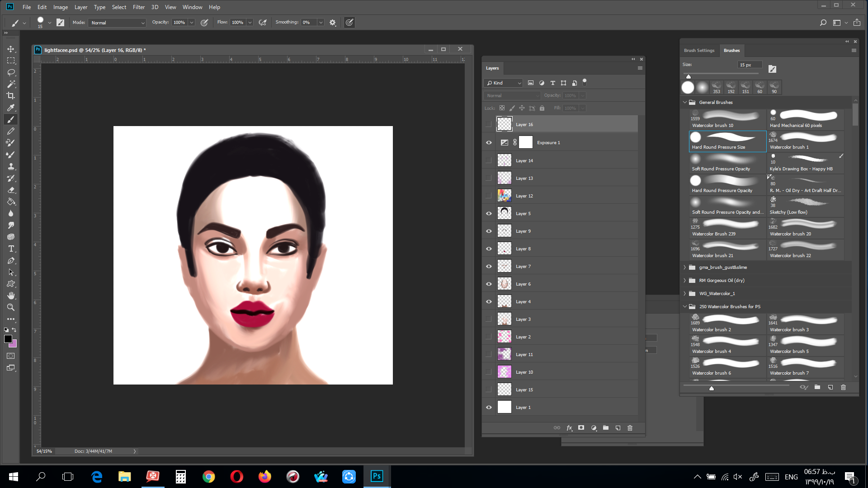Screen dimensions: 868x488
Task: Choose Watercolor brush 10 preset
Action: pyautogui.click(x=727, y=120)
